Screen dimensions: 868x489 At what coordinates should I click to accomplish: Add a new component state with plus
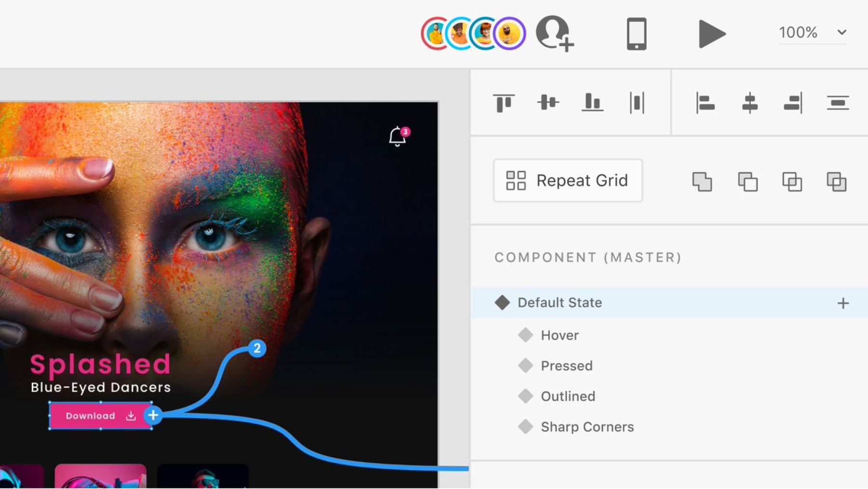(843, 303)
